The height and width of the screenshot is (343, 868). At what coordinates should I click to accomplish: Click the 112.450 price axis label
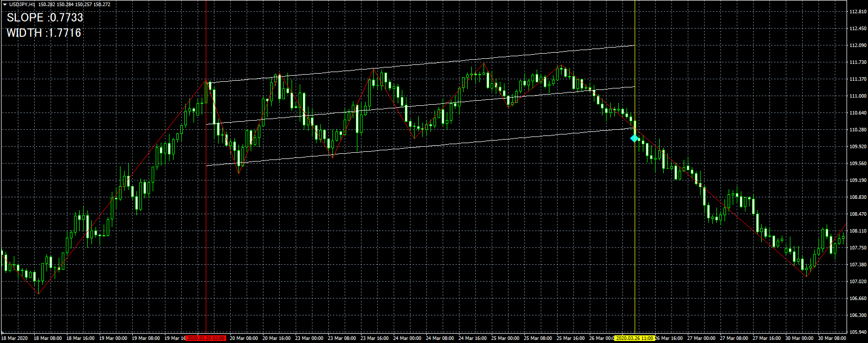click(857, 29)
